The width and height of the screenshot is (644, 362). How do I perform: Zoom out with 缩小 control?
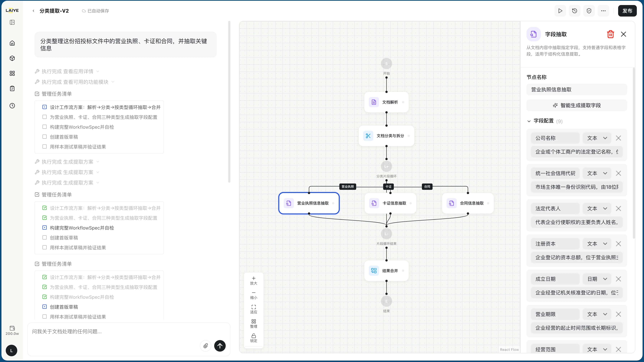click(254, 295)
